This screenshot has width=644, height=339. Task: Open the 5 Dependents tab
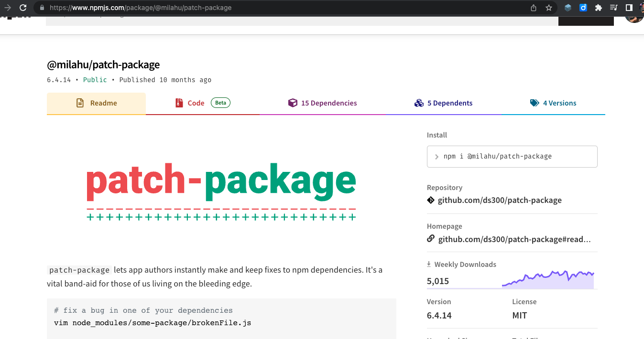[x=443, y=104]
